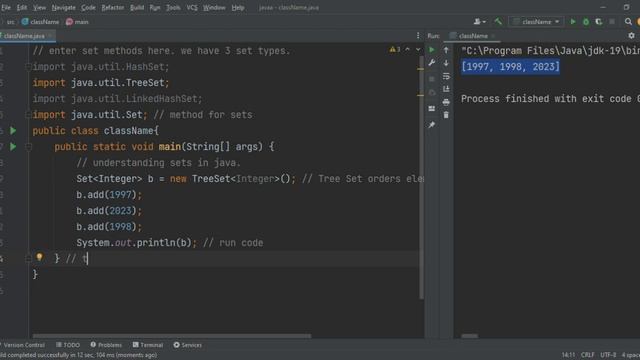
Task: Open the user account icon in toolbar
Action: (479, 22)
